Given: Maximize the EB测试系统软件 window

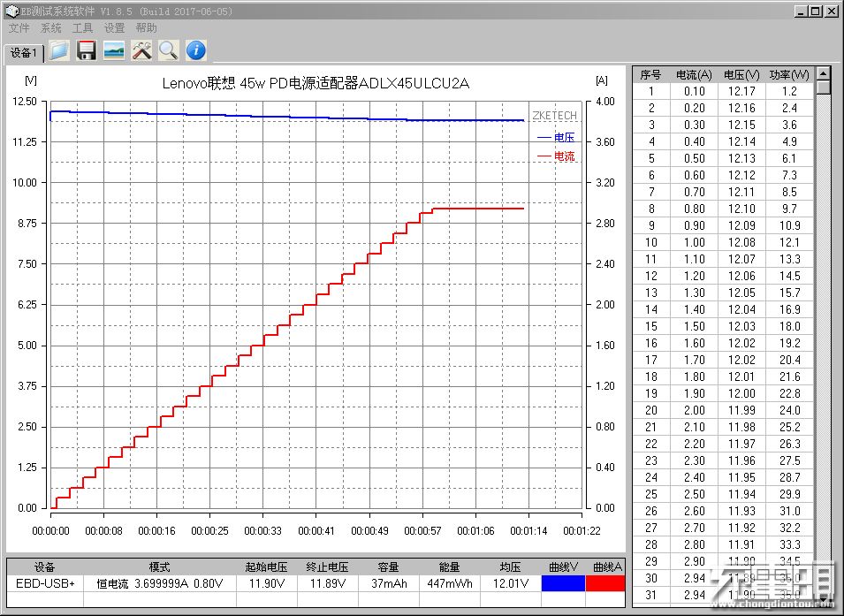Looking at the screenshot, I should point(816,11).
